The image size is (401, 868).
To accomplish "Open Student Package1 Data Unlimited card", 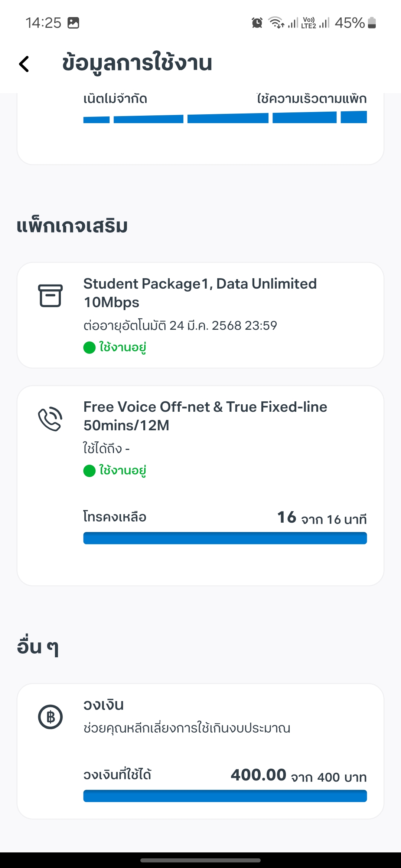I will point(200,315).
